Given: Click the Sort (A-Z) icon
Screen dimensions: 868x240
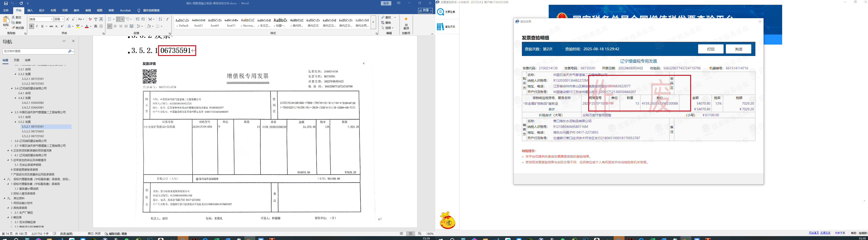Looking at the screenshot, I should coord(160,19).
